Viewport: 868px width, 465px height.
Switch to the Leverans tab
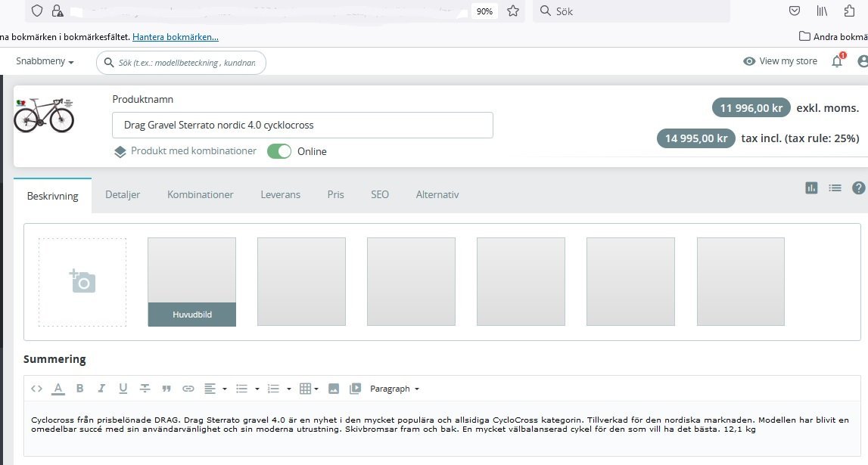pyautogui.click(x=281, y=194)
